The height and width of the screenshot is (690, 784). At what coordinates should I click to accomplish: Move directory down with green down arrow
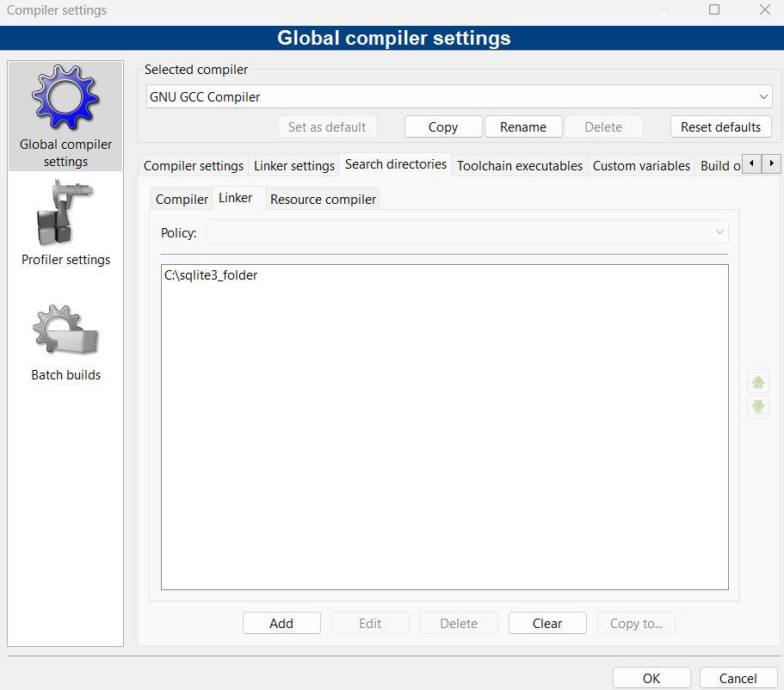coord(757,407)
